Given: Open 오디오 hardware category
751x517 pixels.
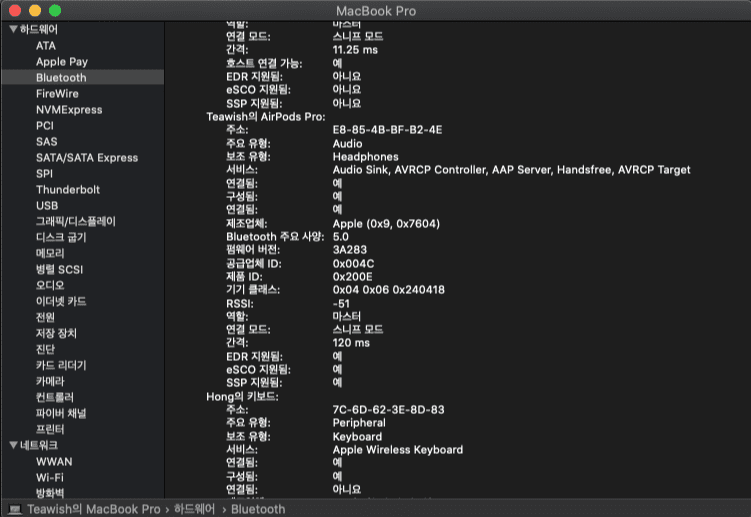Looking at the screenshot, I should coord(50,286).
